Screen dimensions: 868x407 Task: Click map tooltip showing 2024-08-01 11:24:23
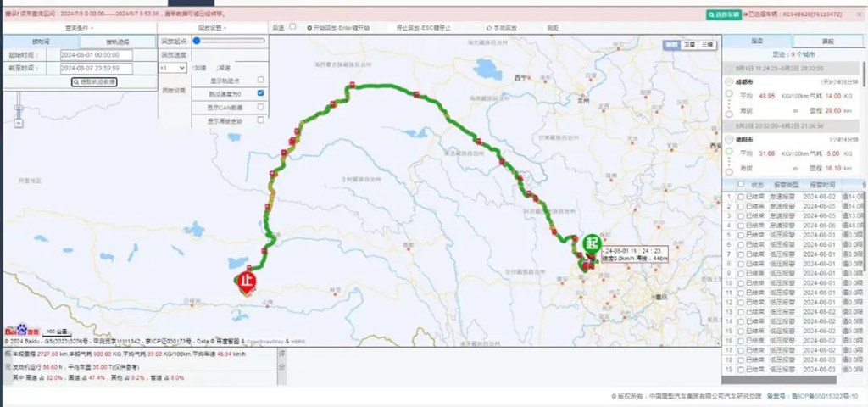635,254
